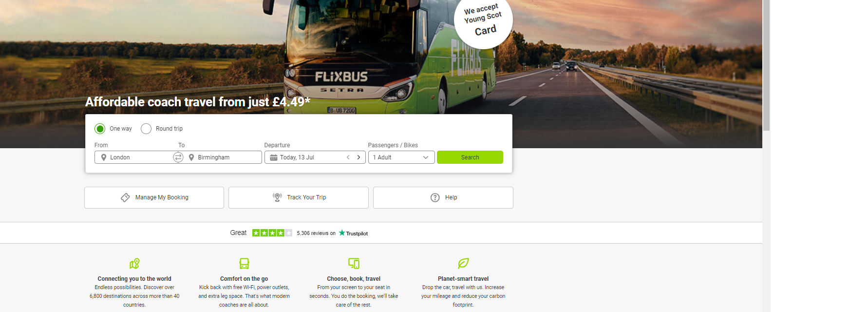Select the One way radio option
The image size is (868, 312).
tap(100, 129)
